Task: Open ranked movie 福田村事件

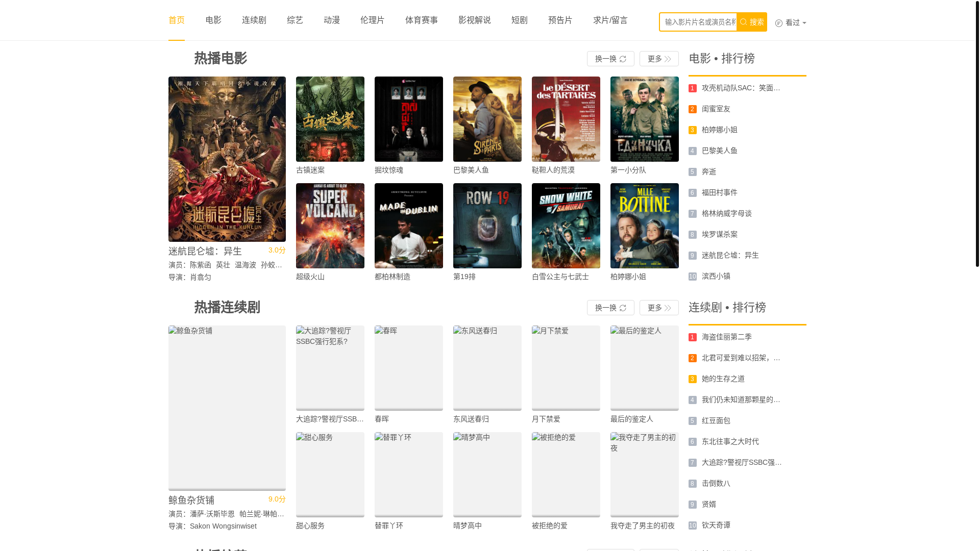Action: pos(720,192)
